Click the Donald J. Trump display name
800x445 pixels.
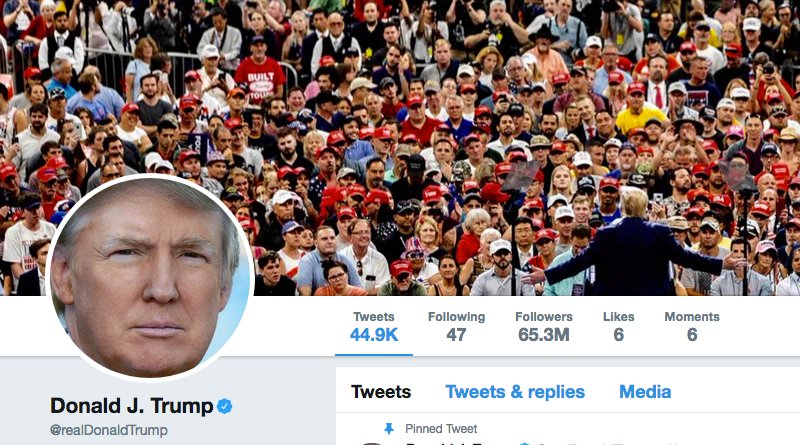coord(132,406)
